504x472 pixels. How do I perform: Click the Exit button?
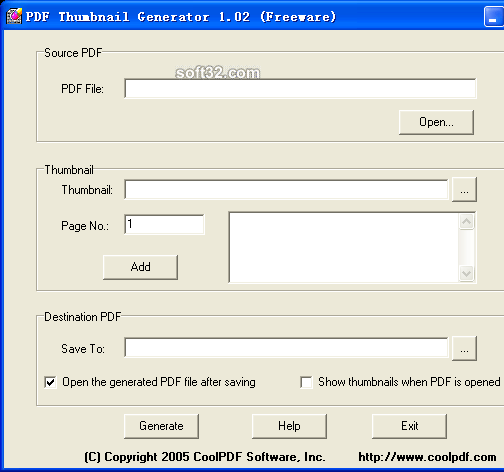pyautogui.click(x=409, y=426)
